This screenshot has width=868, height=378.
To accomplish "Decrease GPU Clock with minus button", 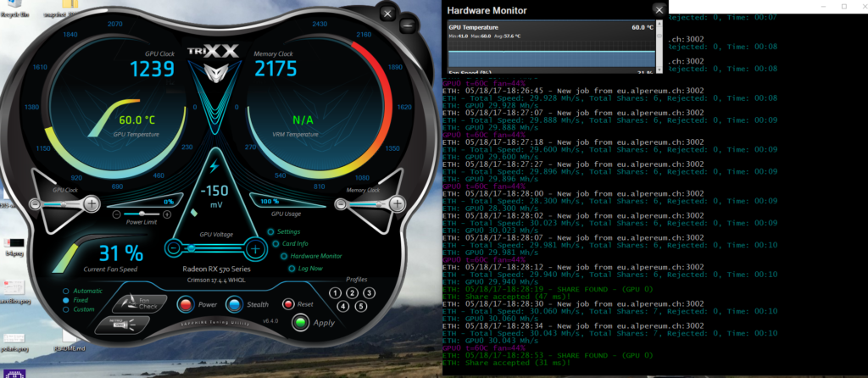I will coord(35,204).
